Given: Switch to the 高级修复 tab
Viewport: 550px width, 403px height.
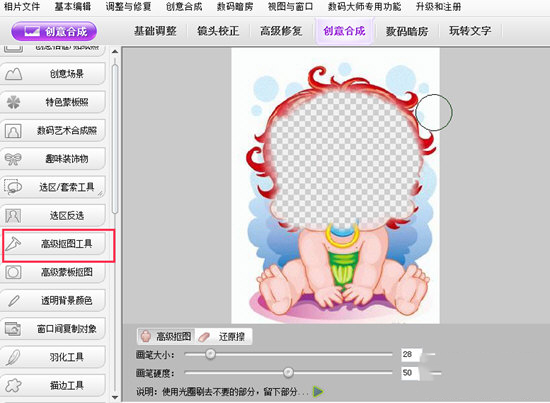Looking at the screenshot, I should coord(281,31).
